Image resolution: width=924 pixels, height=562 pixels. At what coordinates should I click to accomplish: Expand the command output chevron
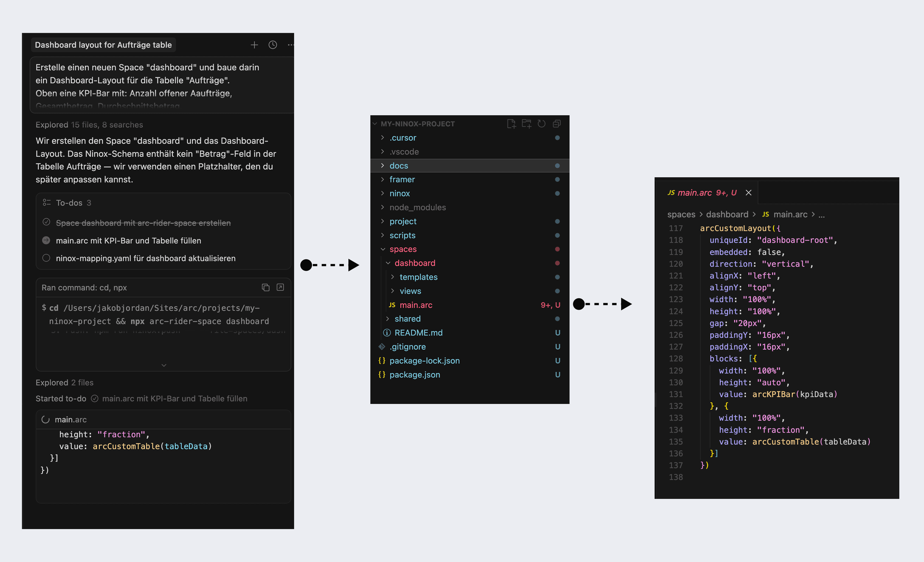click(164, 365)
